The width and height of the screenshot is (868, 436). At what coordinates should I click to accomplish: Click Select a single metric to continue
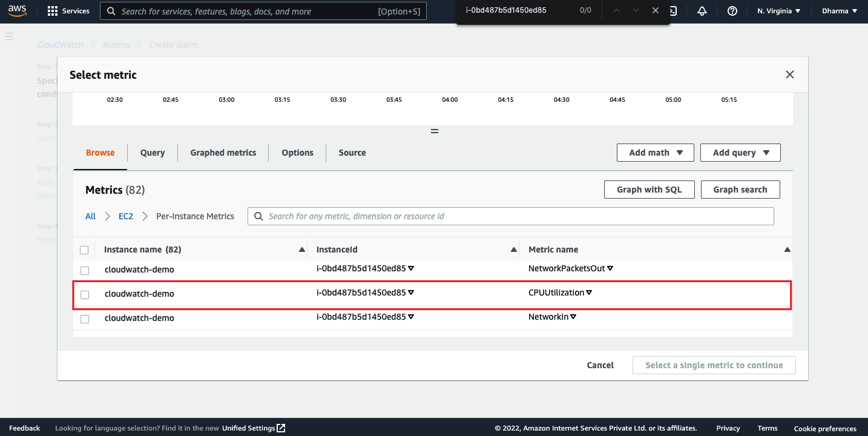point(714,365)
